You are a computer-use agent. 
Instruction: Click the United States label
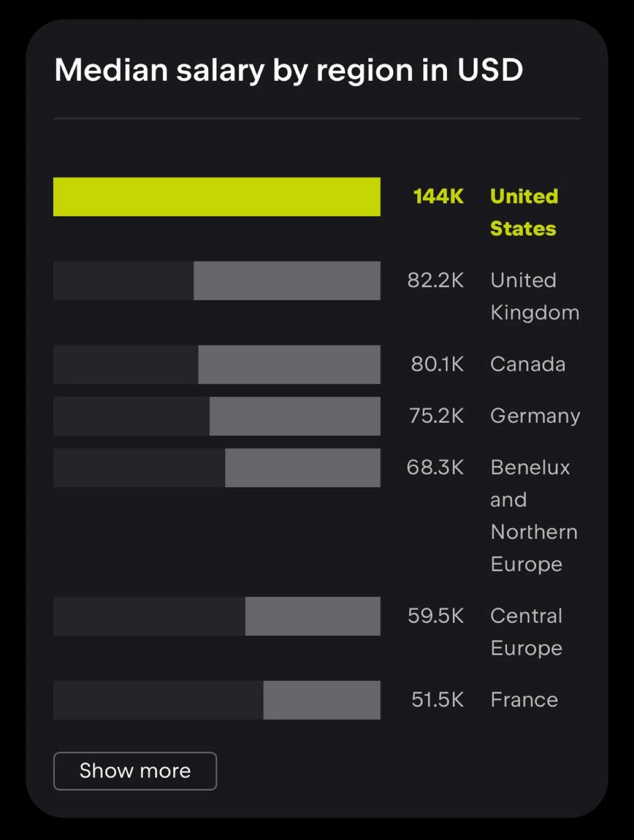524,212
